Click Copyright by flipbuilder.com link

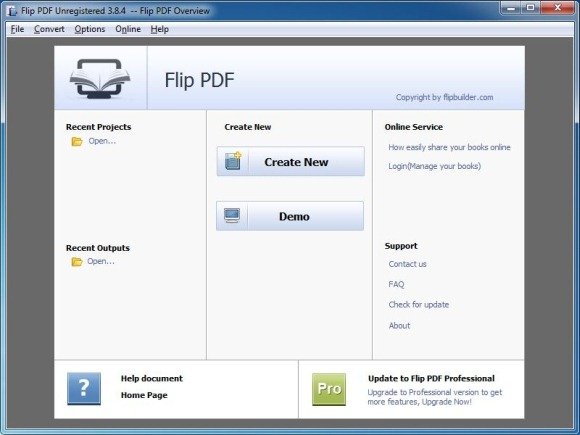445,97
